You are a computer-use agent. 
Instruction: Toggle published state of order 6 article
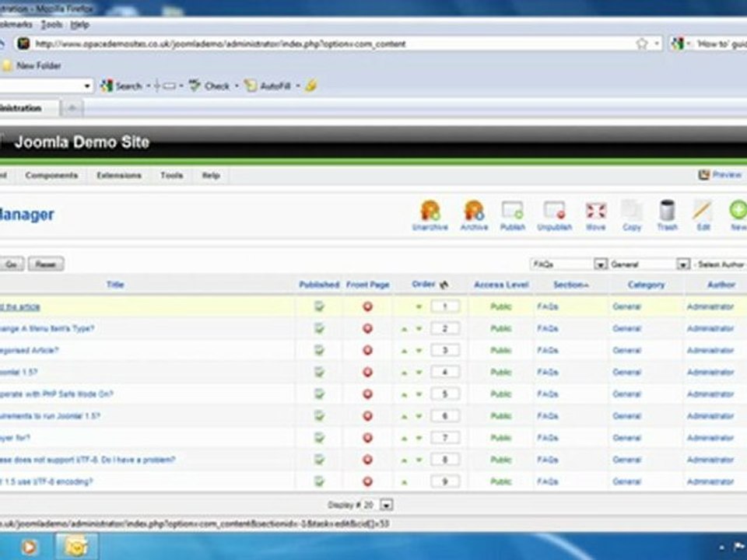click(319, 415)
